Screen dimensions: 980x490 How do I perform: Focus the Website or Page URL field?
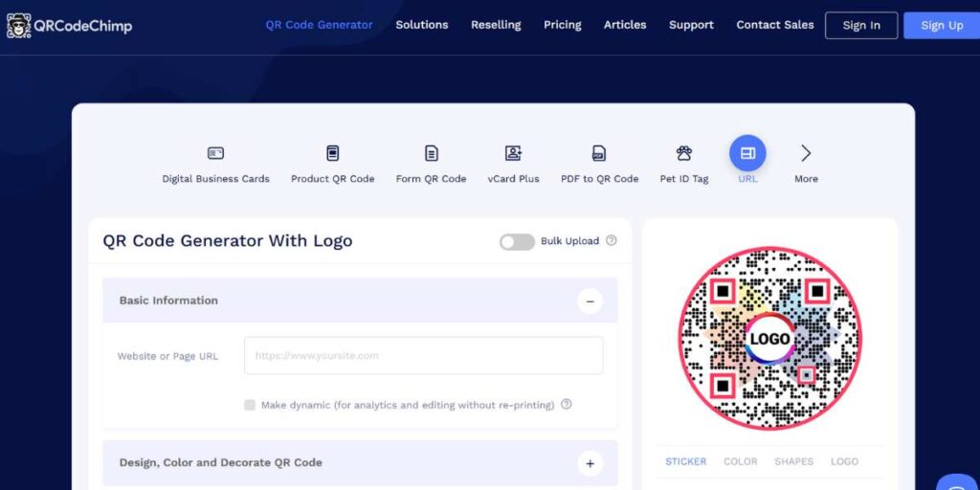(x=424, y=356)
